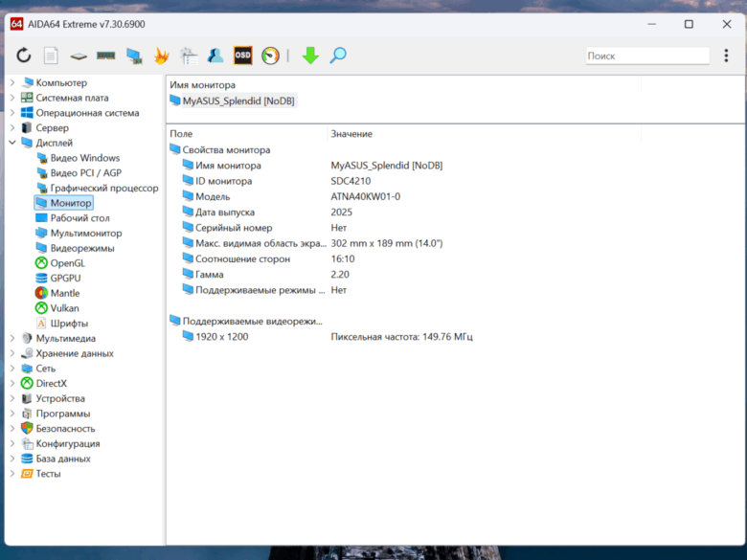Viewport: 747px width, 560px height.
Task: Open the monitor diagnostics toolbar icon
Action: pyautogui.click(x=134, y=56)
